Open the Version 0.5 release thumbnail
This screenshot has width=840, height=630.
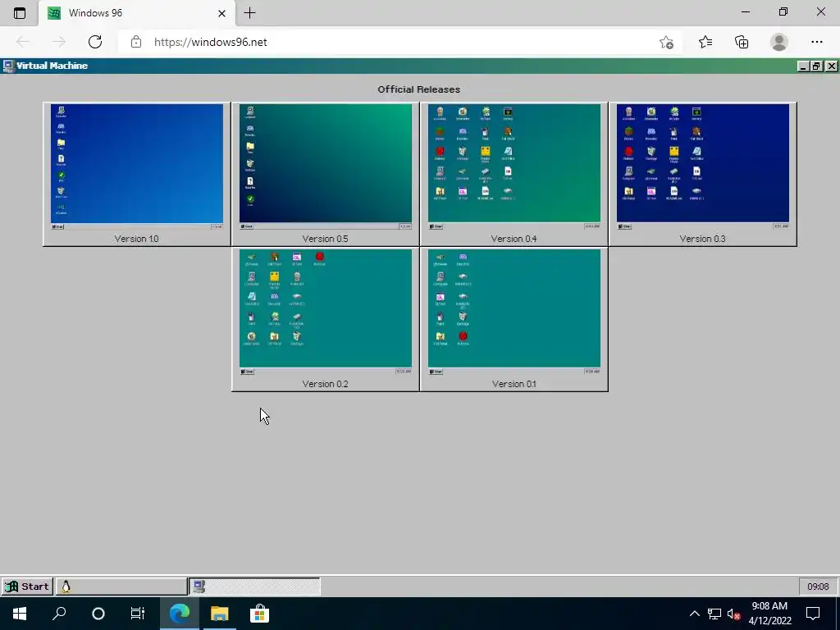tap(325, 174)
